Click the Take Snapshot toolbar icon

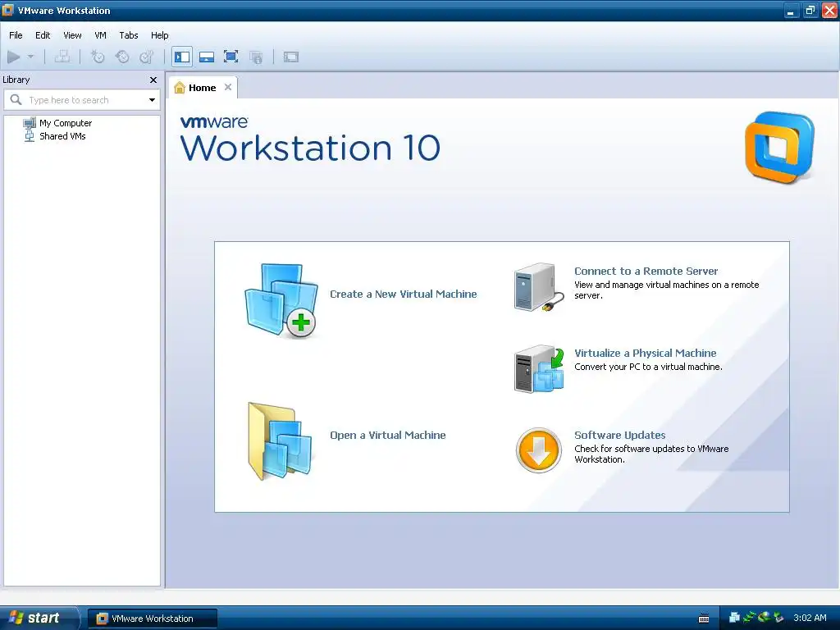pos(98,57)
